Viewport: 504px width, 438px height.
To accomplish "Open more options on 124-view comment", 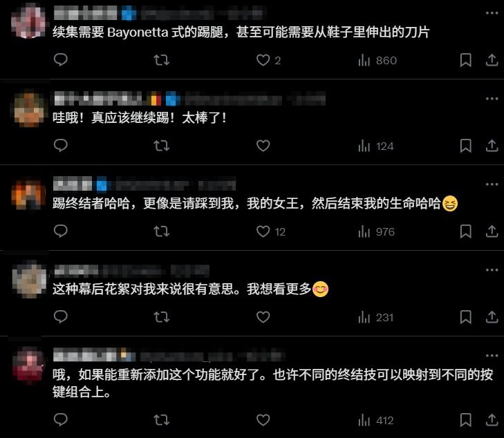I will (x=492, y=99).
